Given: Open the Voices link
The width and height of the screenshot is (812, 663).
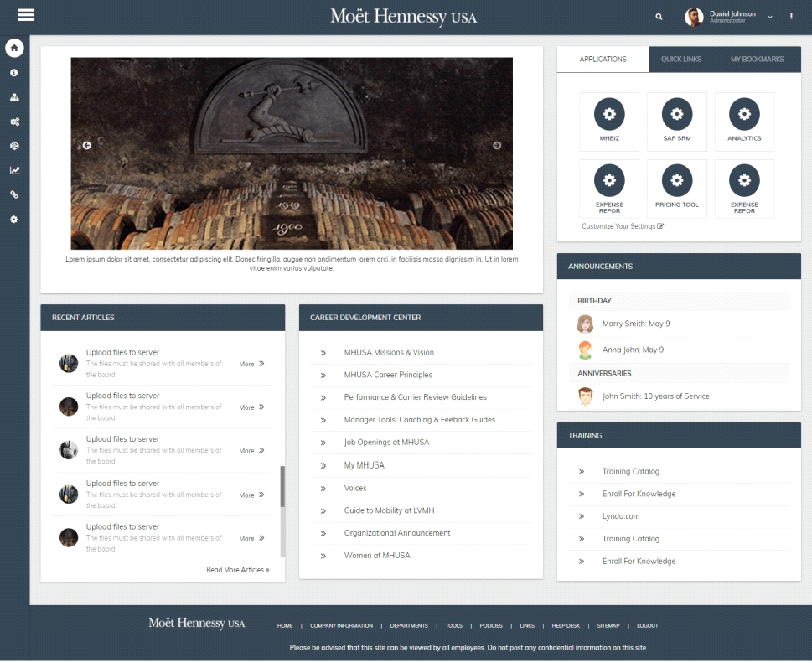Looking at the screenshot, I should click(x=355, y=488).
